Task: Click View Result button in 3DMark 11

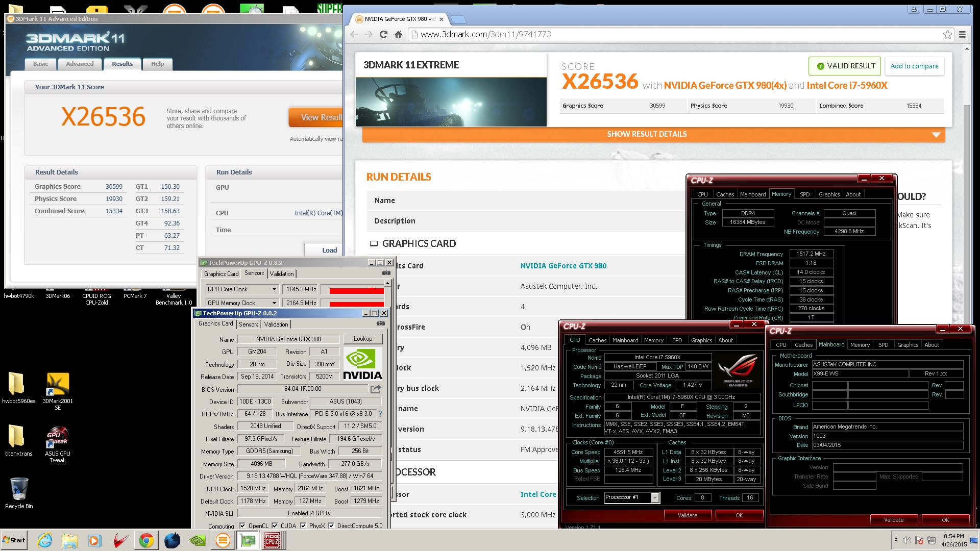Action: (316, 117)
